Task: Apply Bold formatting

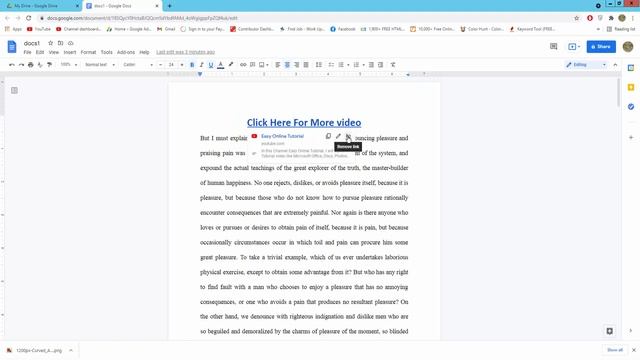Action: (192, 65)
